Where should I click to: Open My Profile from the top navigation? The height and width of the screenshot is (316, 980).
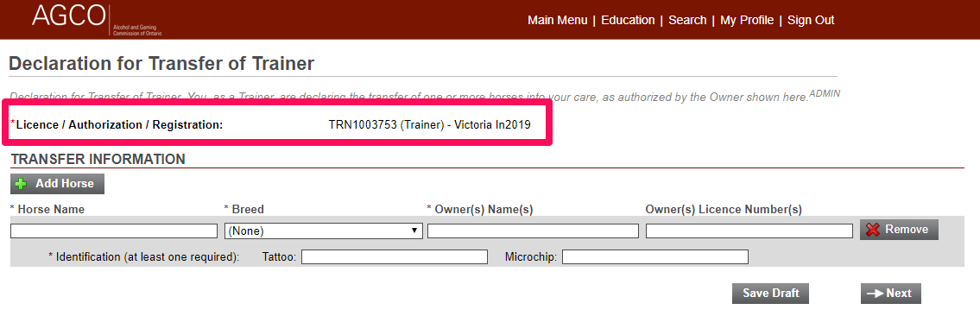click(x=747, y=20)
